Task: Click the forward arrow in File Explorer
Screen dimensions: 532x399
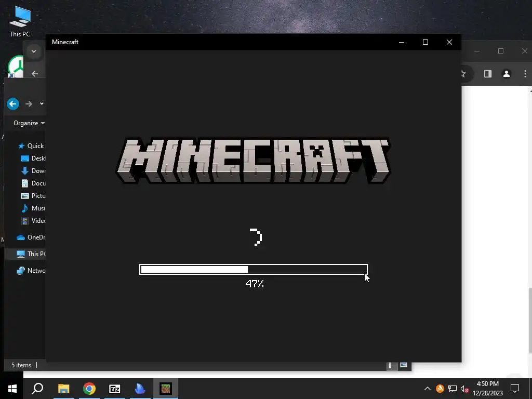Action: coord(29,104)
